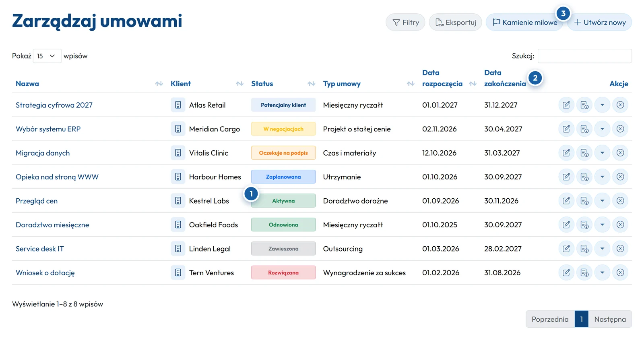The image size is (644, 339).
Task: Sort by Typ umowy column
Action: (342, 83)
